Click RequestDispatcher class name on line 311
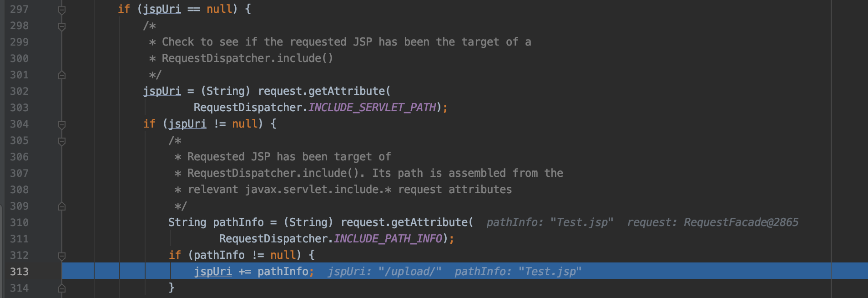Image resolution: width=868 pixels, height=298 pixels. click(273, 239)
